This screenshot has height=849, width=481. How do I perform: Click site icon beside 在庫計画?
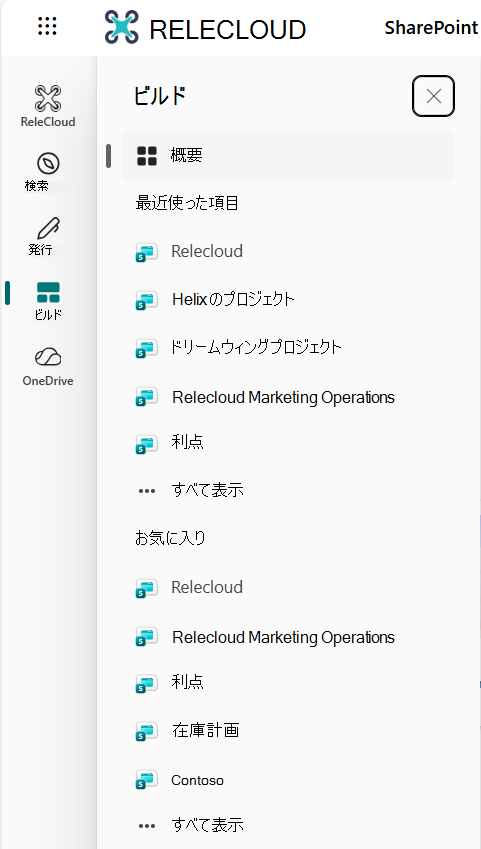coord(146,731)
